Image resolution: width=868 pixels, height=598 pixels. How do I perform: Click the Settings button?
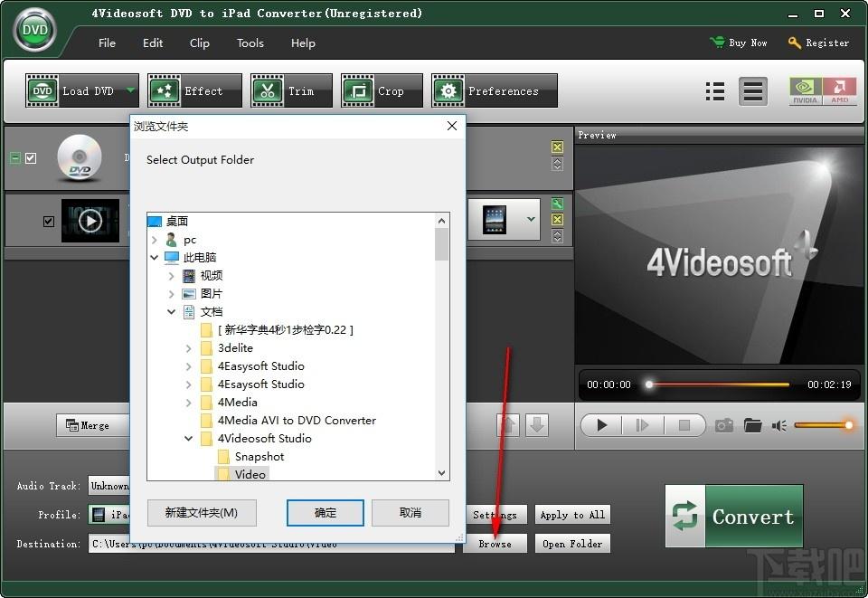495,515
